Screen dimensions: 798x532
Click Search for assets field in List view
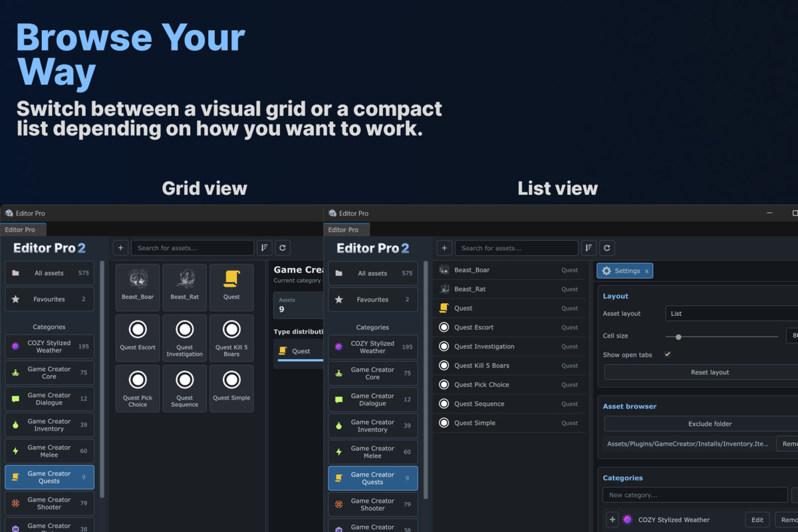click(x=517, y=248)
